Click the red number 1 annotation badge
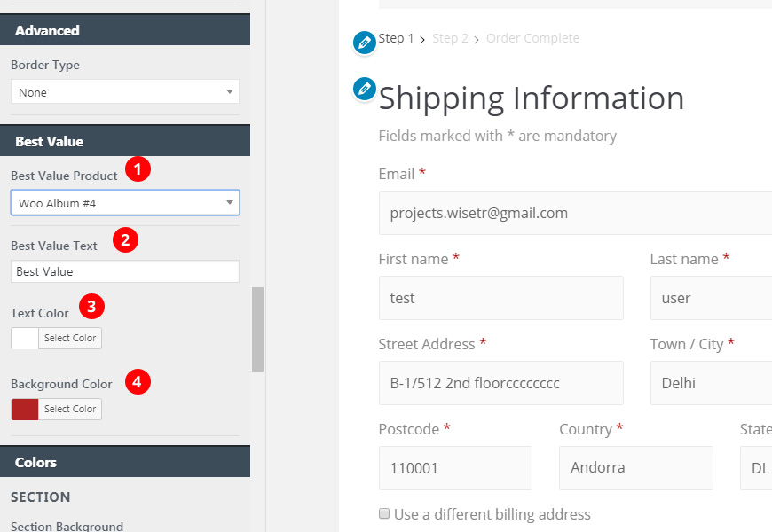 pos(138,168)
